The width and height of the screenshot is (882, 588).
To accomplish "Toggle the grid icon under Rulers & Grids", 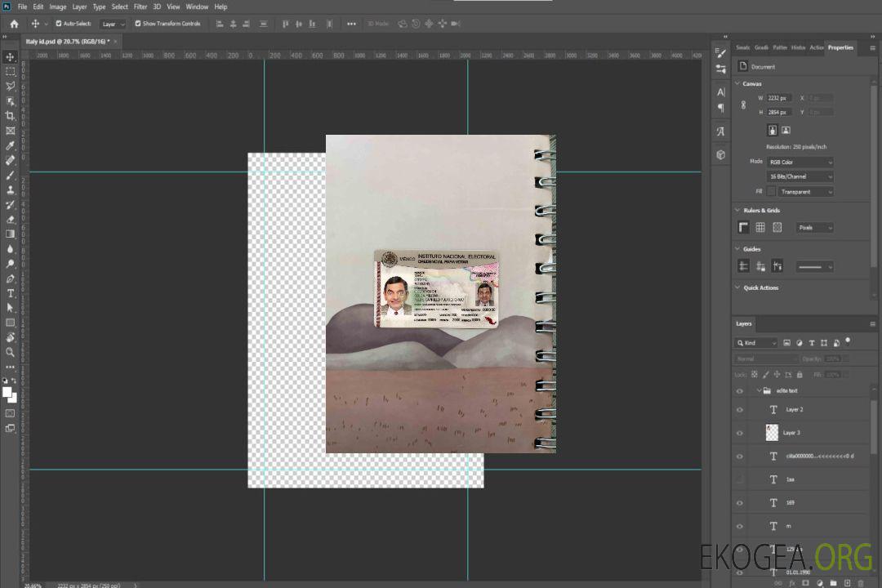I will (759, 228).
